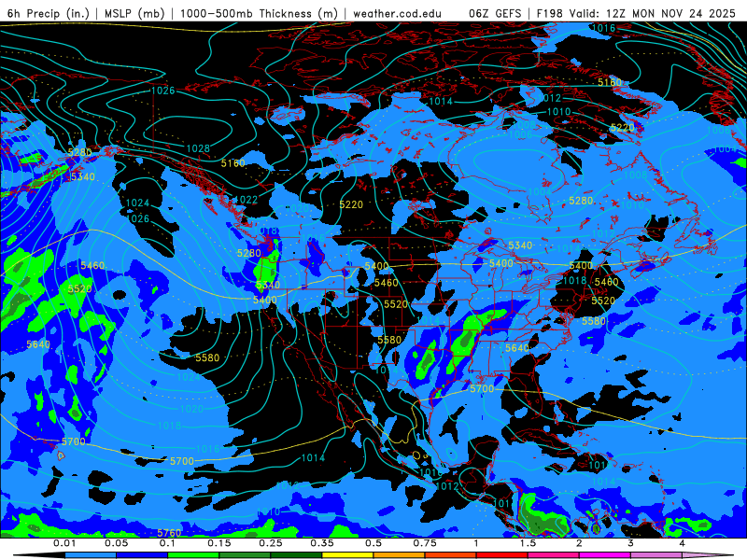Pick the light purple 3 inch swatch
Screen dimensions: 747x560
(x=656, y=555)
